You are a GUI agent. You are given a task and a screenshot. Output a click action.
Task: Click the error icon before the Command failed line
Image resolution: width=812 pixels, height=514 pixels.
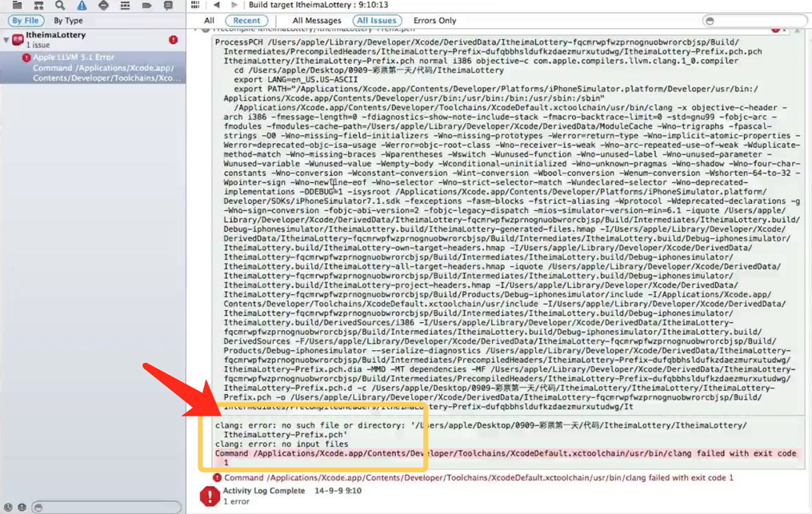217,477
